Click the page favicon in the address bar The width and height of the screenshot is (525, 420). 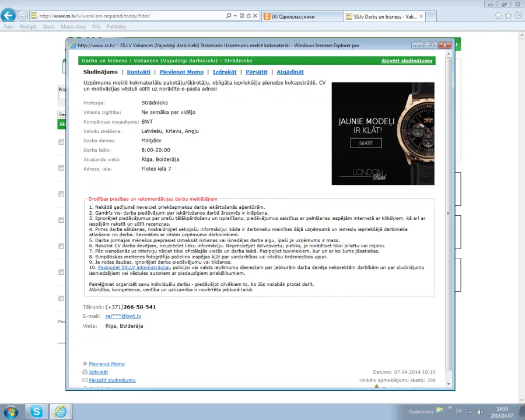point(34,16)
